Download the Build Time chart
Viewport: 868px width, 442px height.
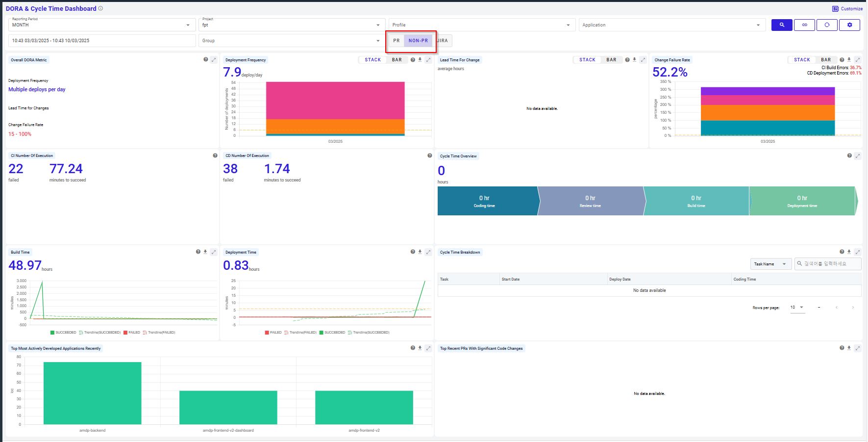[205, 252]
